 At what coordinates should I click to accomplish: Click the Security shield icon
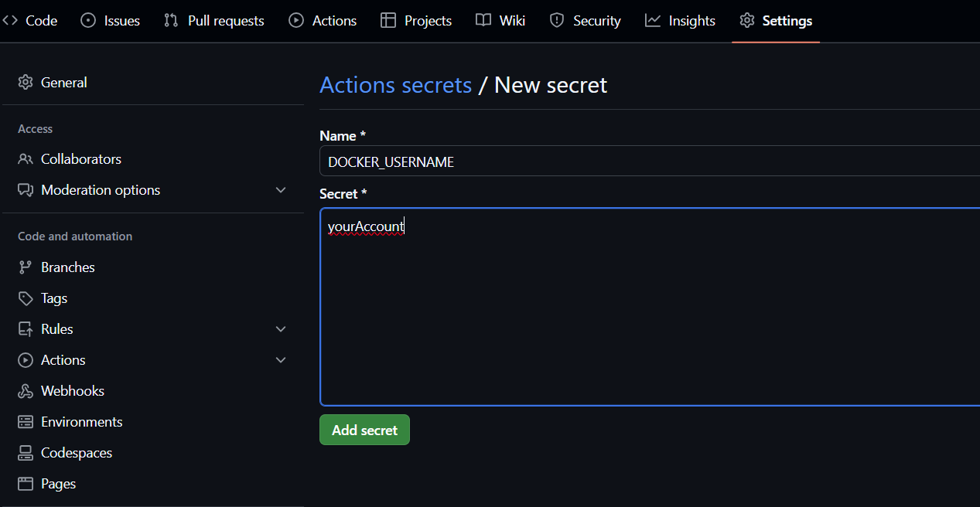[557, 21]
